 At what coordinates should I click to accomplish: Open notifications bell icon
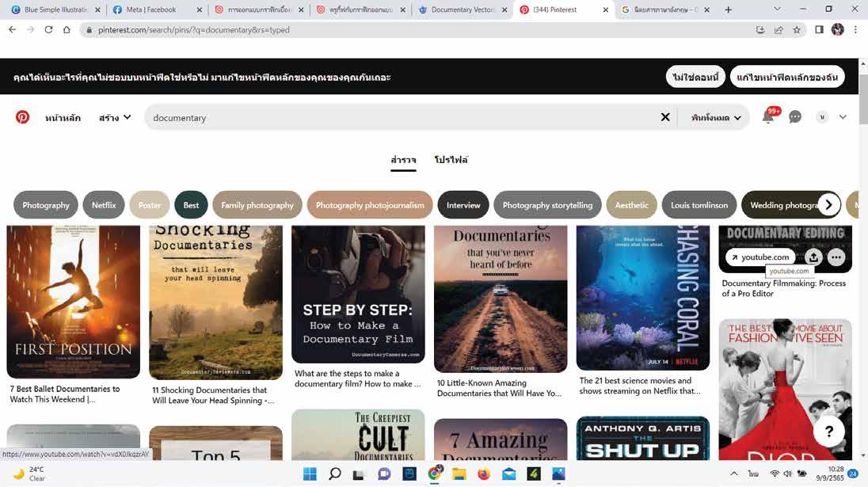(x=767, y=116)
